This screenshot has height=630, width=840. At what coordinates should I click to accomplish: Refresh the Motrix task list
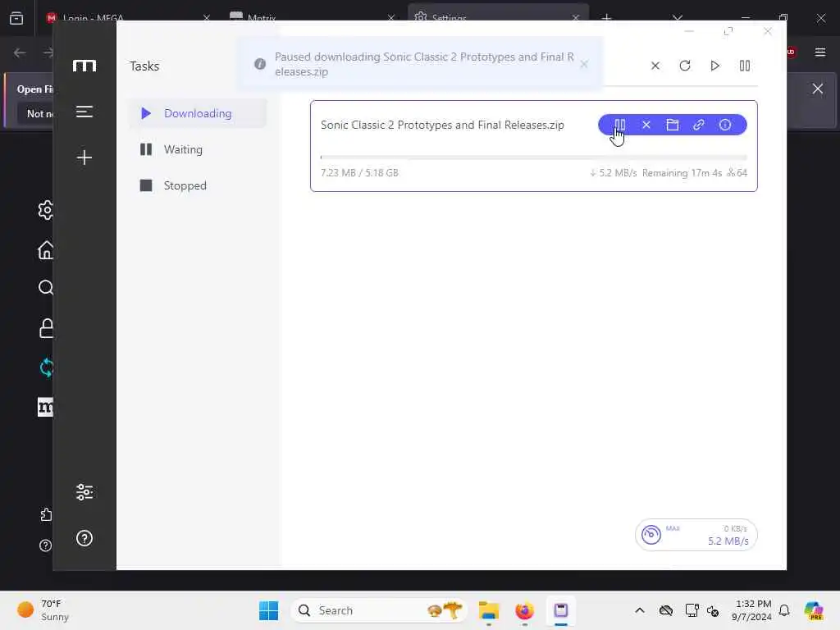(685, 66)
